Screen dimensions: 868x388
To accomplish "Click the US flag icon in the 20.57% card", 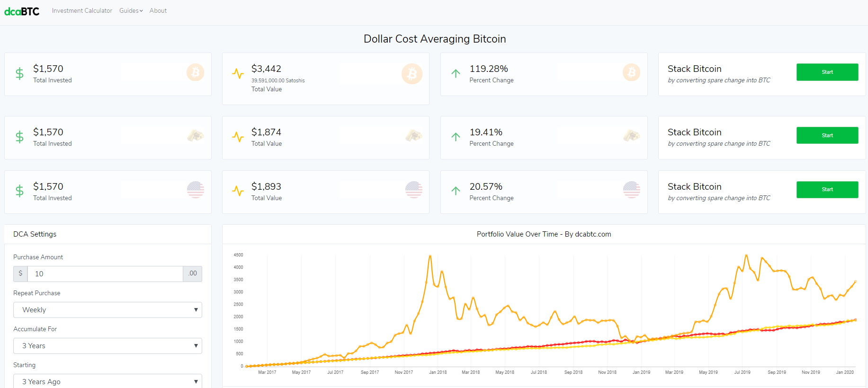I will pos(632,190).
